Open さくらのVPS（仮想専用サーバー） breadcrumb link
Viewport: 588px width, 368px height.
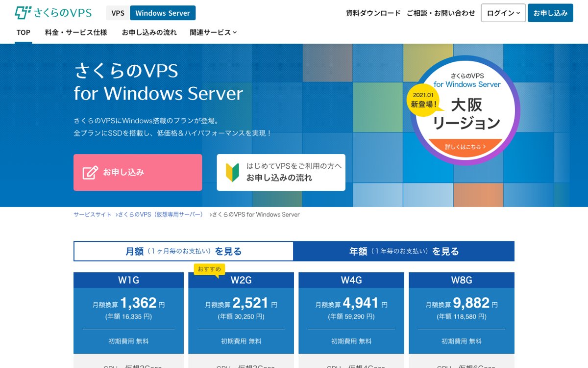[x=160, y=214]
